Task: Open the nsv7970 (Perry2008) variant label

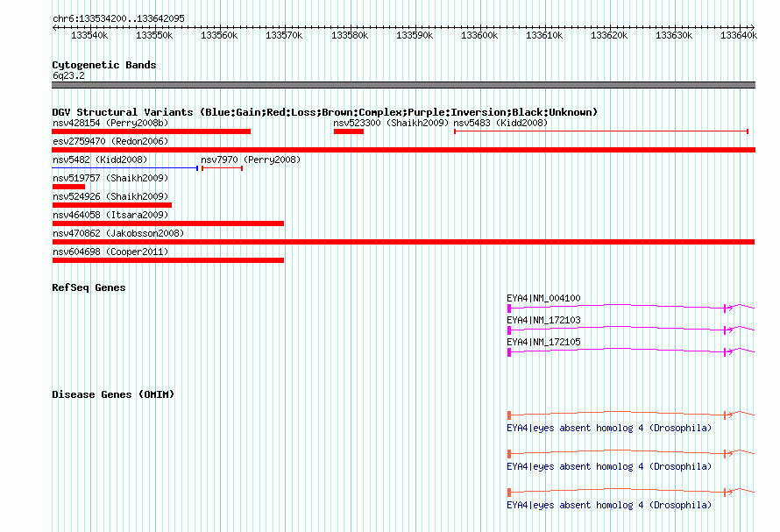Action: pos(251,160)
